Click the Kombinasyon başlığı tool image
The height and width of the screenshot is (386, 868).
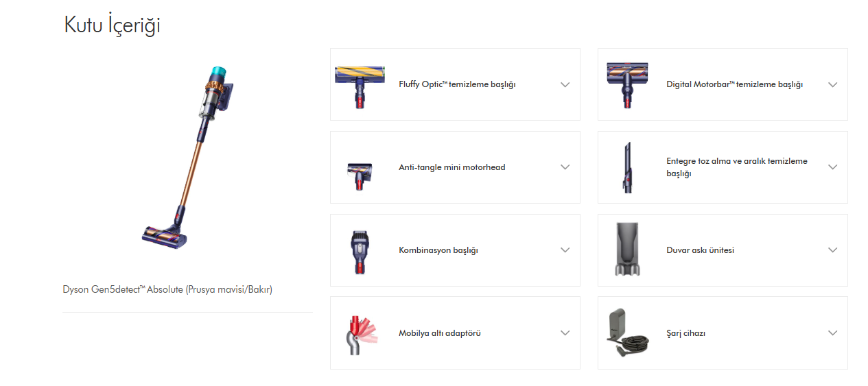tap(360, 251)
